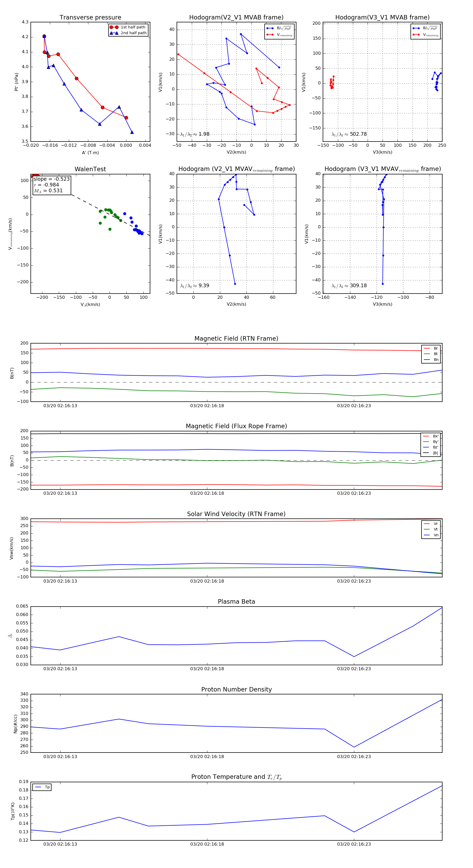Click '03/20 02:16:18' tick under Plasma Beta plot
473x868 pixels.
coord(207,669)
